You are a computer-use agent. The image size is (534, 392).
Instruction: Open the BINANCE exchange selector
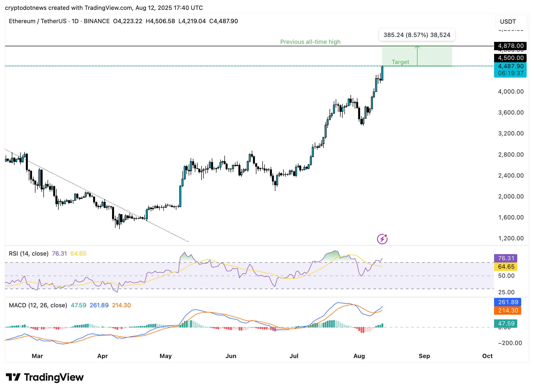point(96,21)
